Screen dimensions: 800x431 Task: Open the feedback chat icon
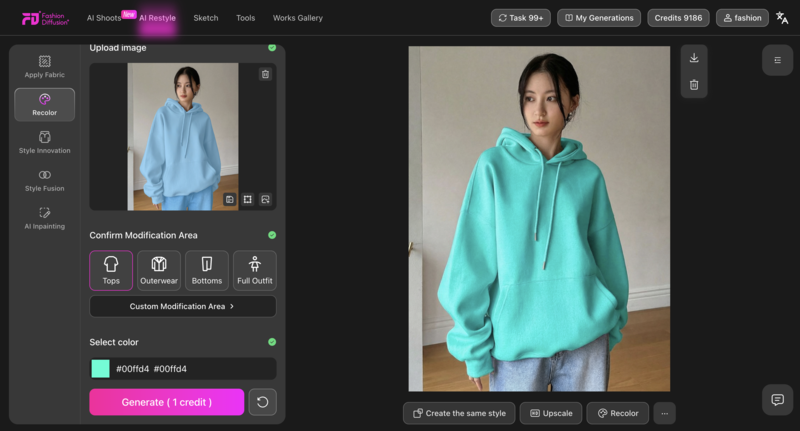(x=778, y=399)
